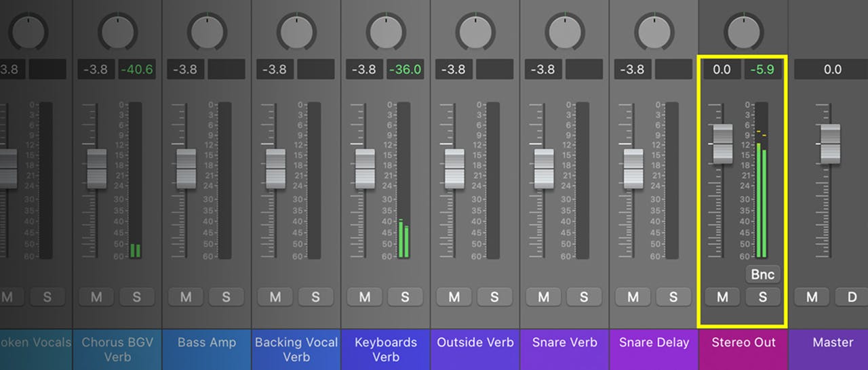Mute the Outside Verb channel
This screenshot has height=370, width=868.
click(454, 297)
